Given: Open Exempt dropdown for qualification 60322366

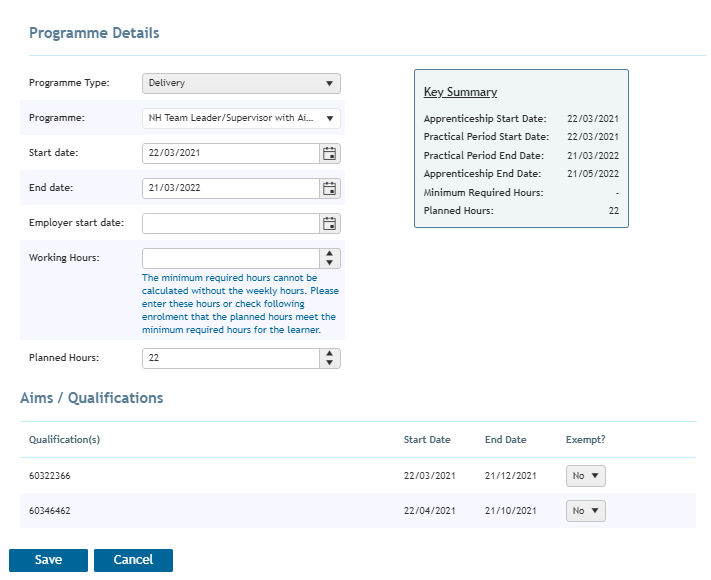Looking at the screenshot, I should 585,476.
